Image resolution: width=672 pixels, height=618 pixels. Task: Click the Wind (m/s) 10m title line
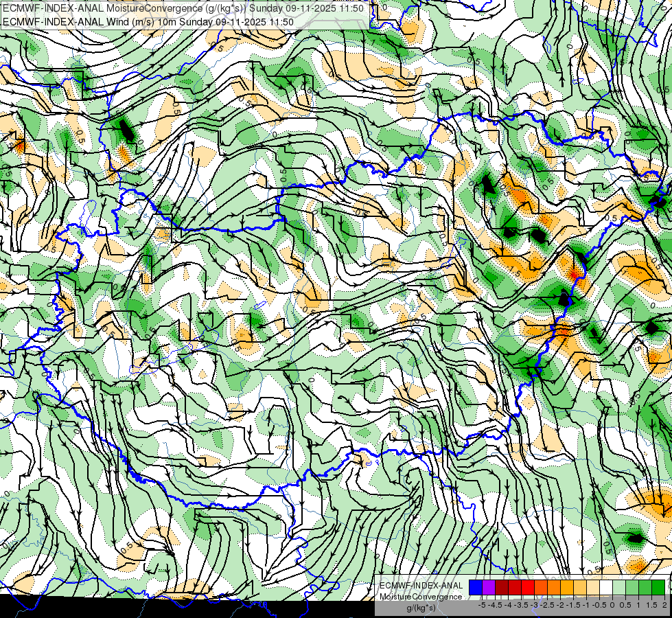point(148,22)
